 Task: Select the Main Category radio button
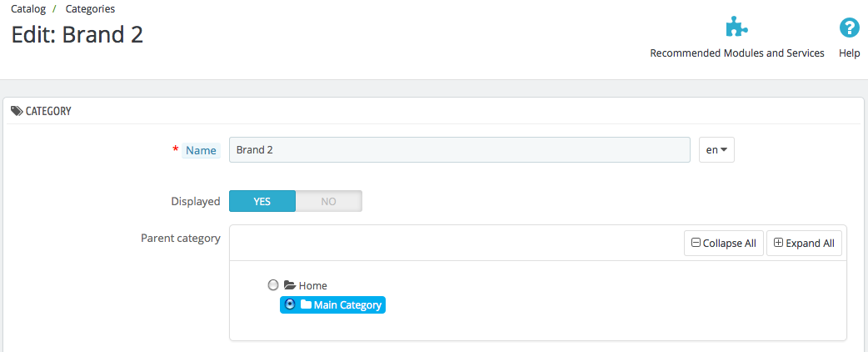click(x=289, y=304)
